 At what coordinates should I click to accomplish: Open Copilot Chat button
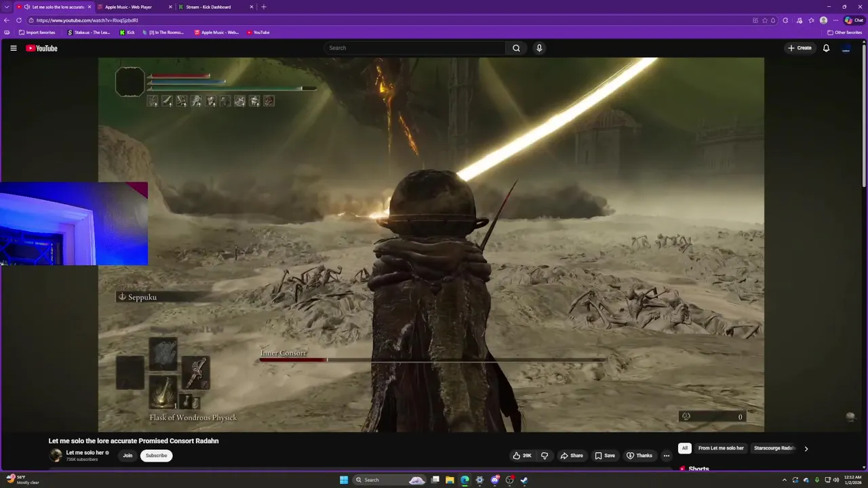point(854,20)
